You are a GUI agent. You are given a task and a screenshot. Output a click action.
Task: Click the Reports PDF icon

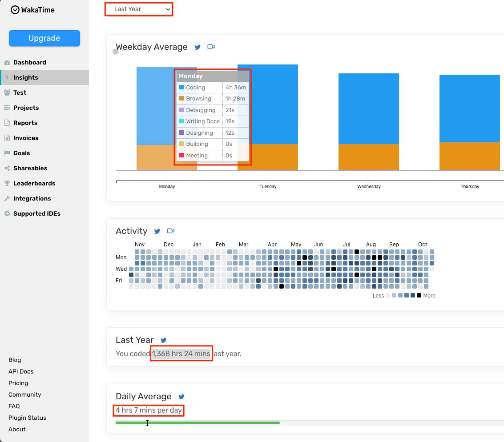[x=7, y=123]
